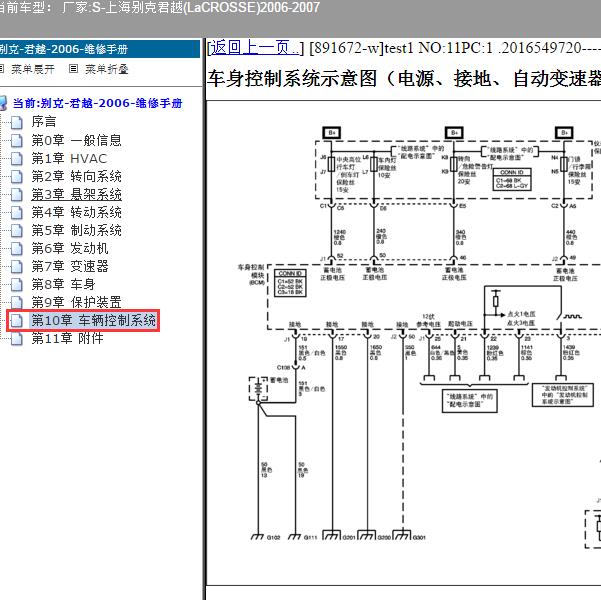Open 第9章 保护装置 chapter

(x=76, y=302)
